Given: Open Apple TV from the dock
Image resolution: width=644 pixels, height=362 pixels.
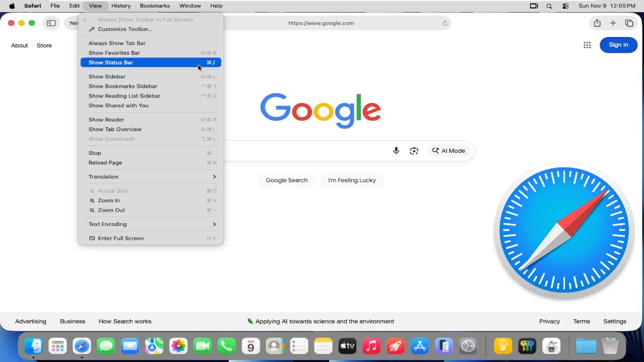Looking at the screenshot, I should coord(348,346).
